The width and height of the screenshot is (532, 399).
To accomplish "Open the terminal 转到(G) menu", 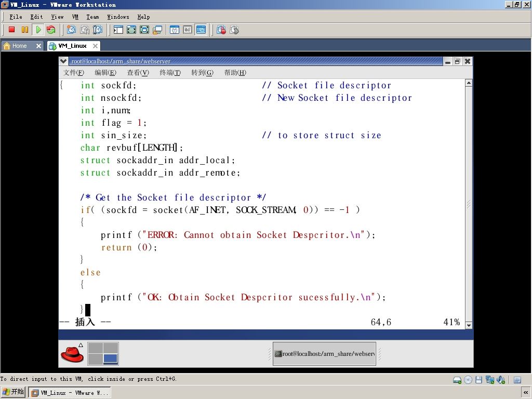I will [x=202, y=73].
